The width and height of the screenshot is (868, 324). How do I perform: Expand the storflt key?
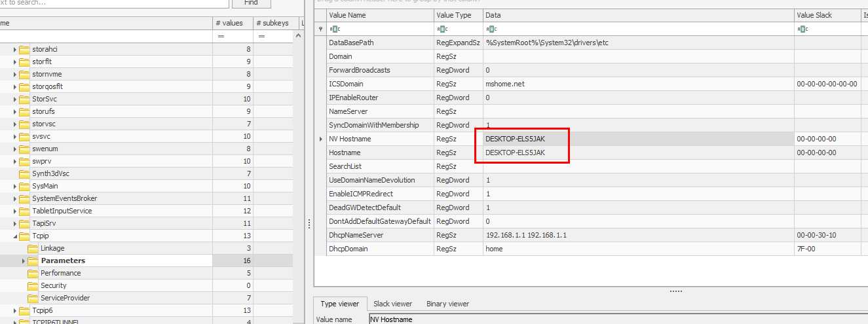pyautogui.click(x=15, y=62)
